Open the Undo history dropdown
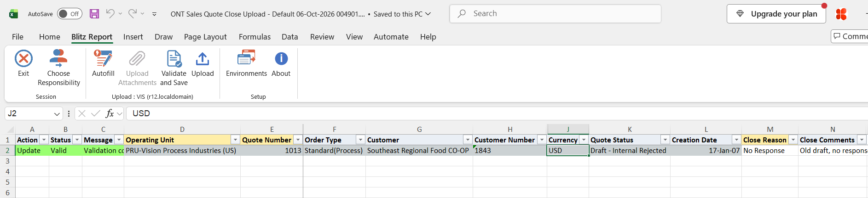Screen dimensions: 868x198 (x=120, y=14)
